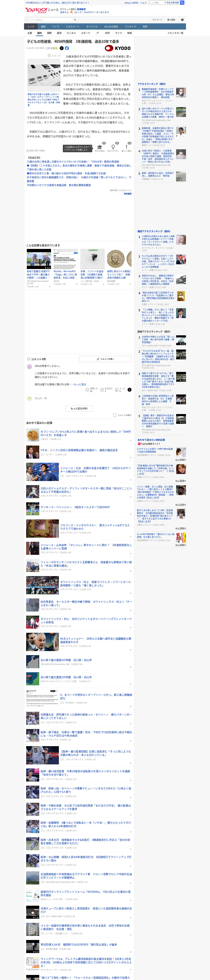Select the ランキング tab
The width and height of the screenshot is (210, 980).
(x=130, y=27)
